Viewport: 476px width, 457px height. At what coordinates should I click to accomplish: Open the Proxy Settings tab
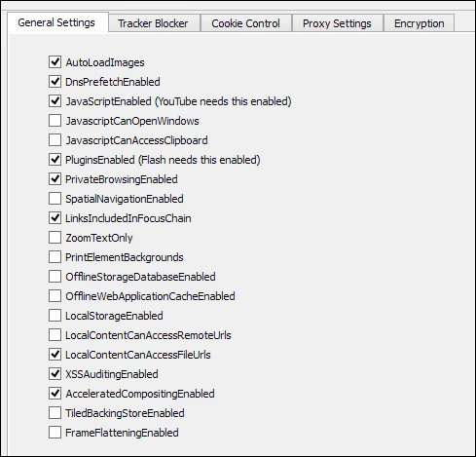pos(337,23)
